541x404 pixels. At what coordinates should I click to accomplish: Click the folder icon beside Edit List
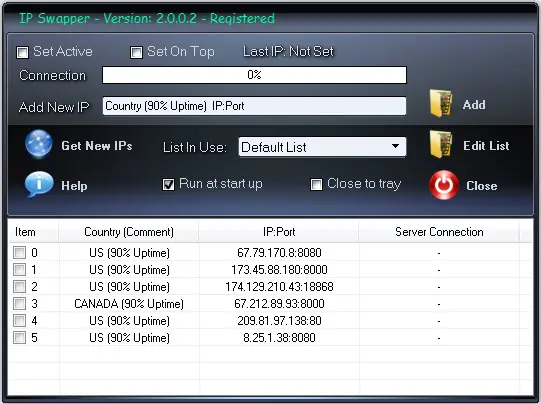point(441,144)
